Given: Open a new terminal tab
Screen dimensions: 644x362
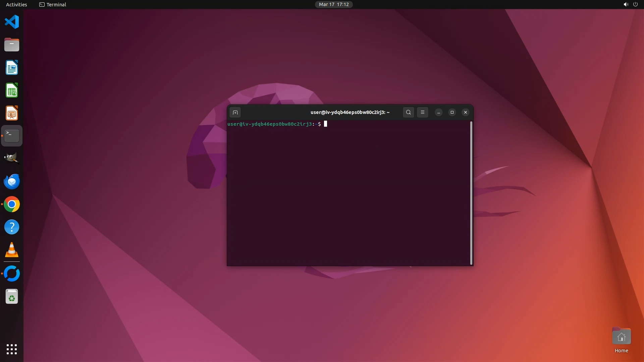Looking at the screenshot, I should 235,112.
